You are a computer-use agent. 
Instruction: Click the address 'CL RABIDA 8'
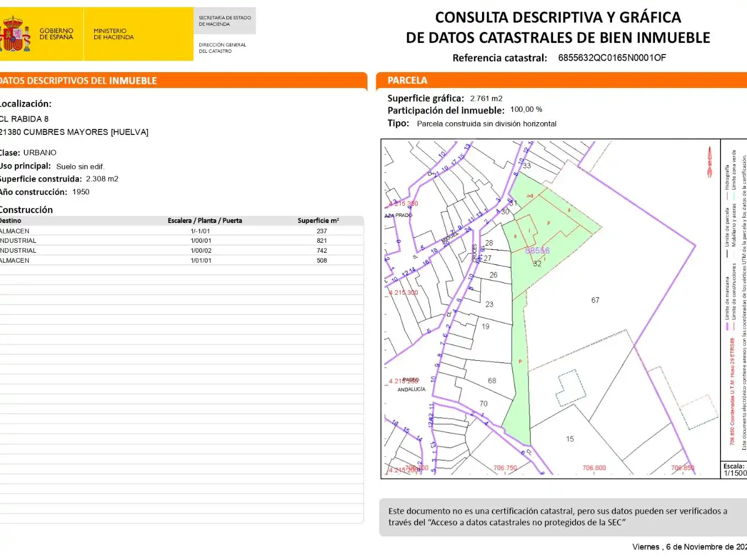pyautogui.click(x=24, y=119)
